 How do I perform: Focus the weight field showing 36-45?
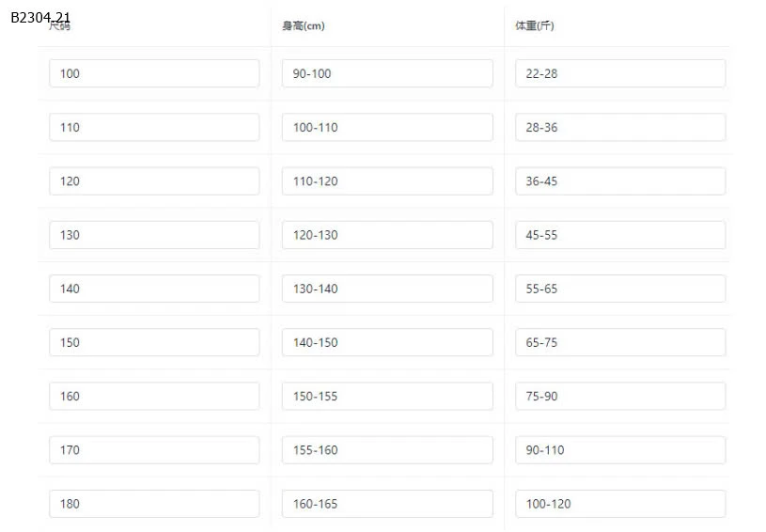[620, 180]
